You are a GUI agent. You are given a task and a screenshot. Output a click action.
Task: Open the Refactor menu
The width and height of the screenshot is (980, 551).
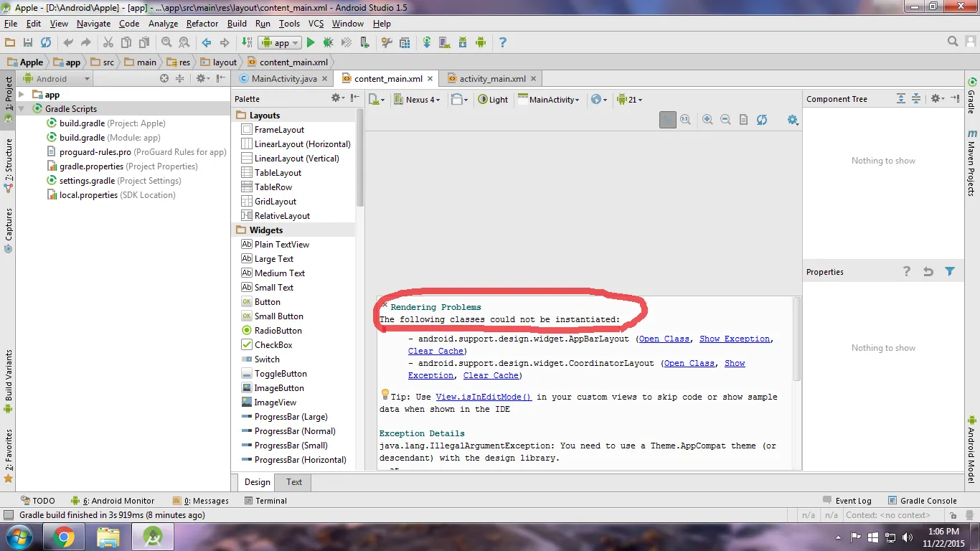click(x=202, y=24)
